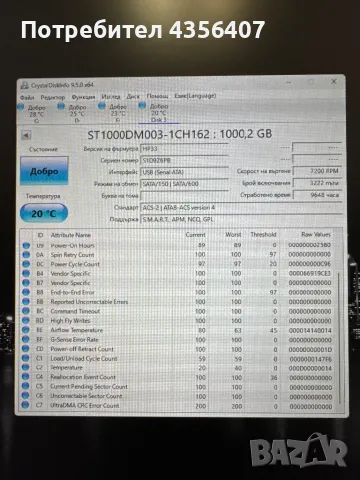Minimize the CrystalDiskInfo window
Viewport: 360px width, 480px height.
tap(289, 81)
